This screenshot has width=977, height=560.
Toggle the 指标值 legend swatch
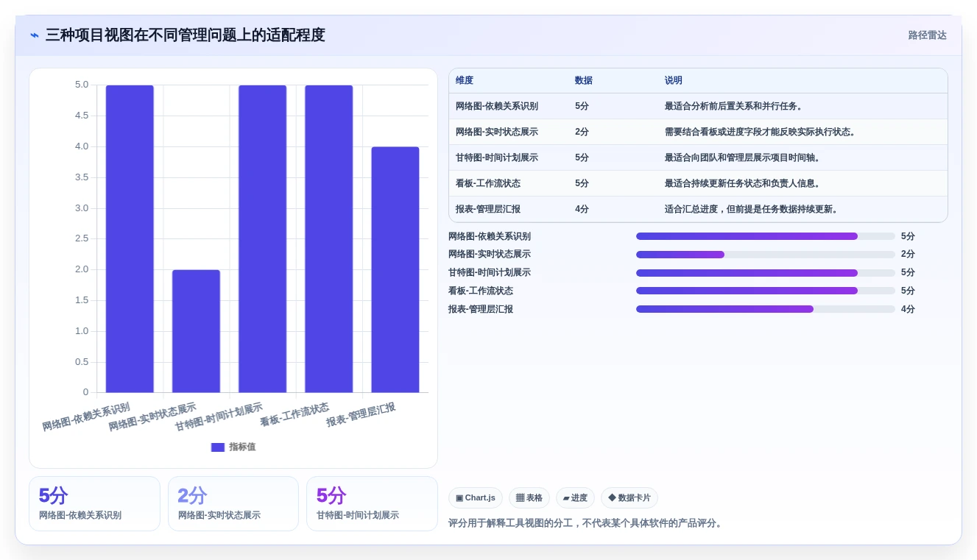click(x=217, y=447)
